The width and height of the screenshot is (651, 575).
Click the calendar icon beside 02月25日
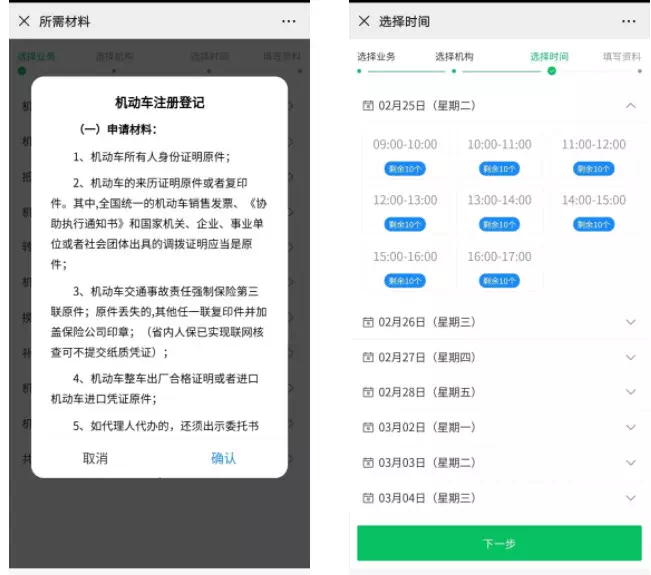367,105
